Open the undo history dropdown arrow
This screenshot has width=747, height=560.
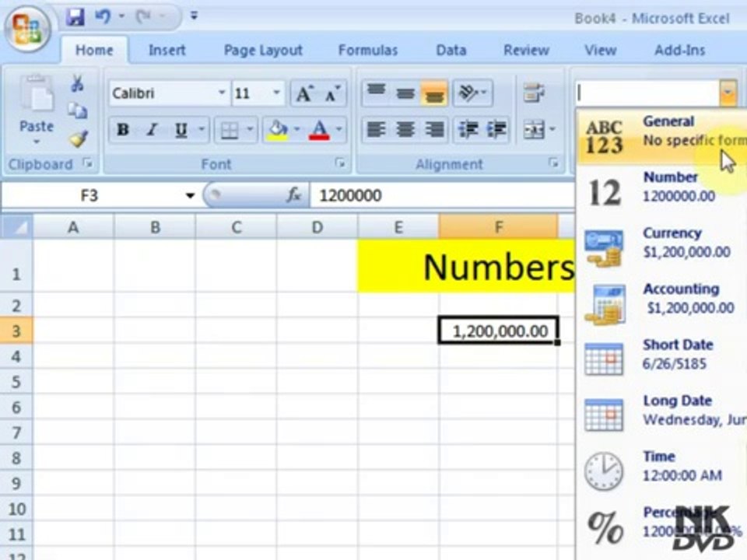coord(121,16)
